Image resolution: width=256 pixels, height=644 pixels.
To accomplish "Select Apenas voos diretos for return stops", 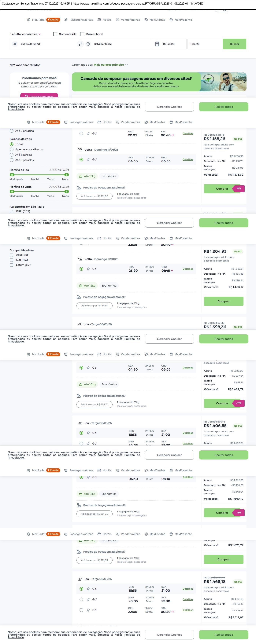I will [12, 149].
